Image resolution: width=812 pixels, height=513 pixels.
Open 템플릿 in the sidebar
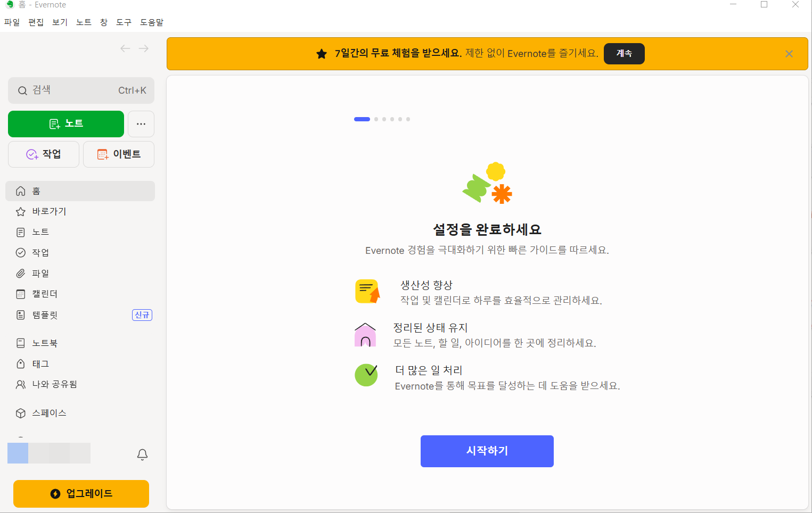click(x=80, y=315)
